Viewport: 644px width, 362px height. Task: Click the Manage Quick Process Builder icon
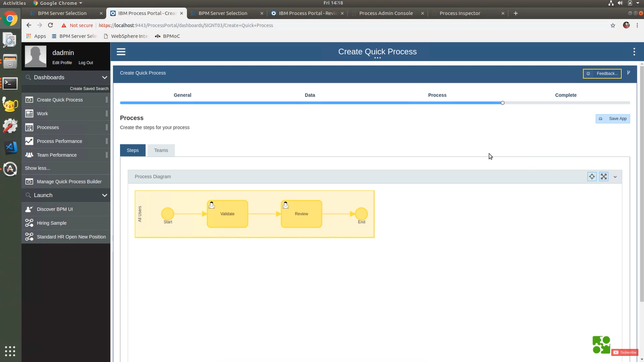(29, 182)
